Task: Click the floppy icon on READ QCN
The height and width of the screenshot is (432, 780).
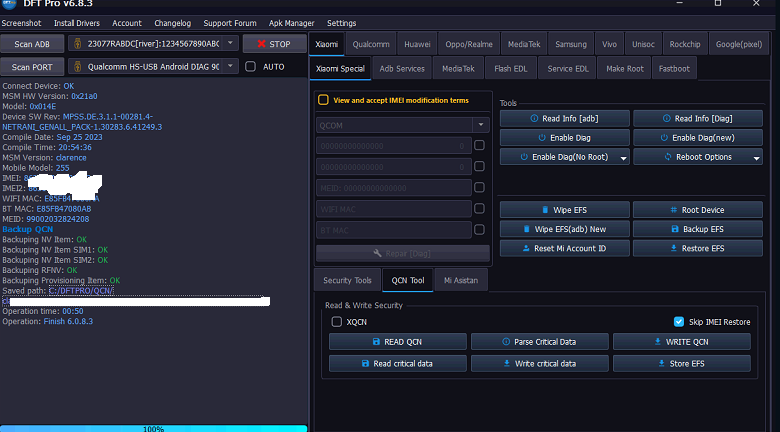Action: click(x=377, y=342)
